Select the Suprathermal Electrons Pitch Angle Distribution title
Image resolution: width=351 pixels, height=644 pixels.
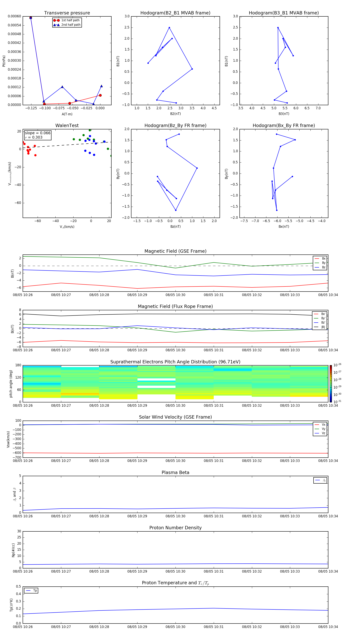pyautogui.click(x=175, y=362)
